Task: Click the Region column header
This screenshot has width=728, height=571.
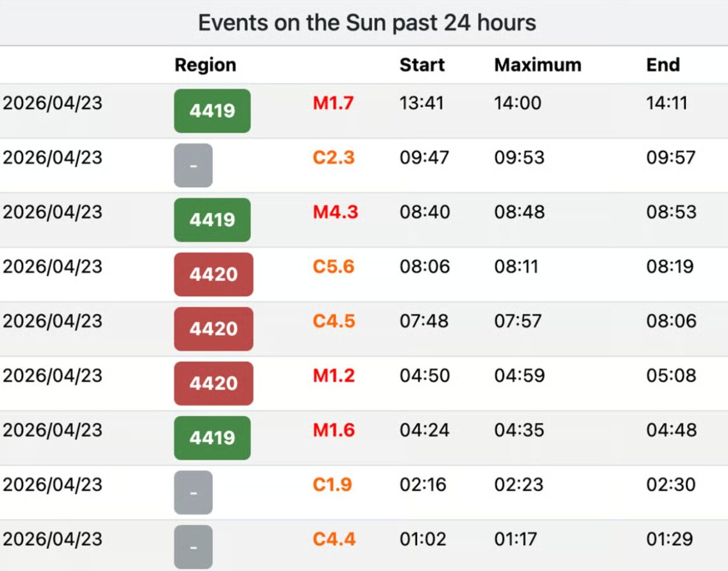Action: (x=205, y=65)
